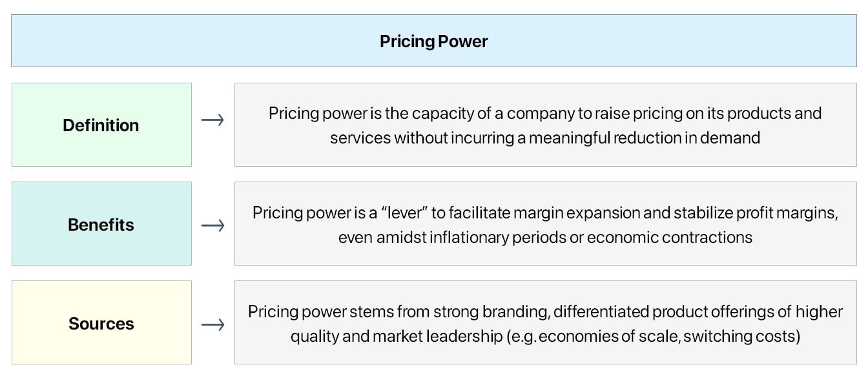Click the arrow following Sources
The width and height of the screenshot is (868, 378).
pos(212,324)
